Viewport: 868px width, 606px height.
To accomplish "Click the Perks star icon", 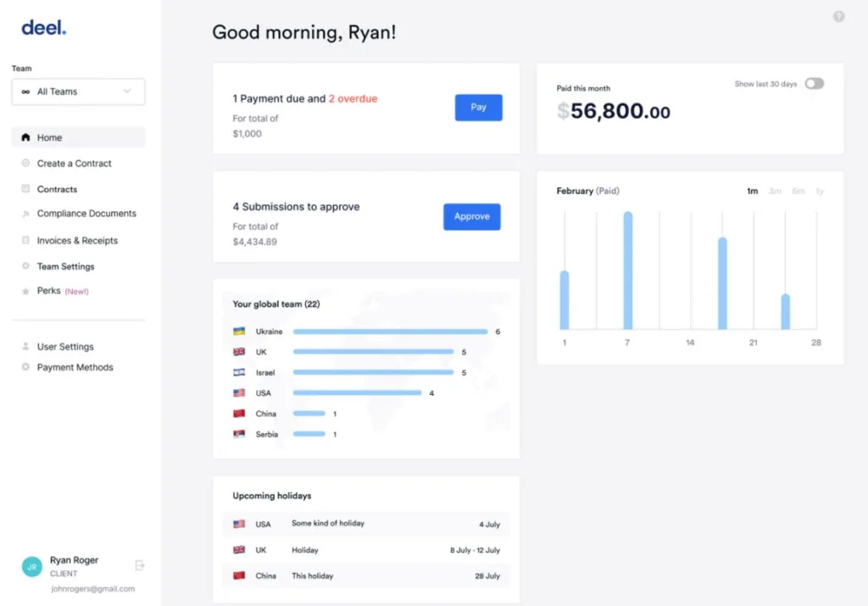I will (x=25, y=292).
